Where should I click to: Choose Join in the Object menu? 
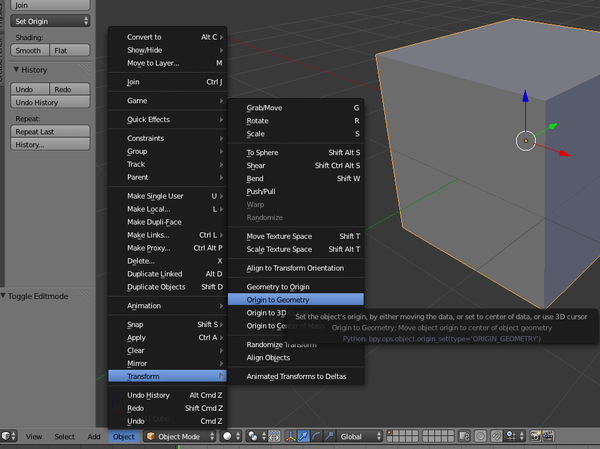pos(168,82)
